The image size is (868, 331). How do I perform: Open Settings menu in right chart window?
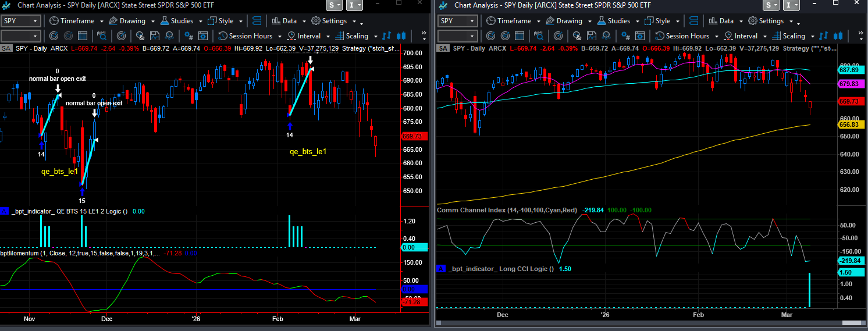(770, 21)
